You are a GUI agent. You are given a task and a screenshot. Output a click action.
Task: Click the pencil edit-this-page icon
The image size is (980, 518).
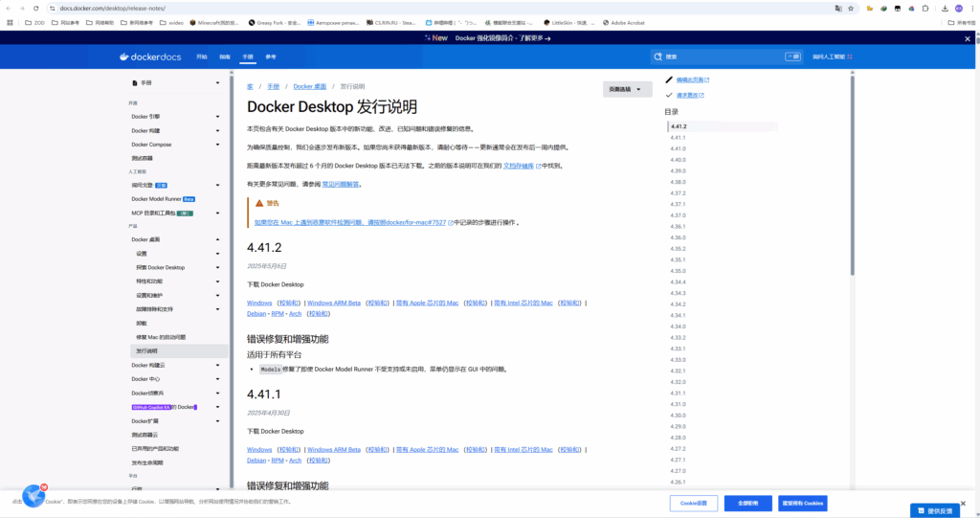[669, 79]
